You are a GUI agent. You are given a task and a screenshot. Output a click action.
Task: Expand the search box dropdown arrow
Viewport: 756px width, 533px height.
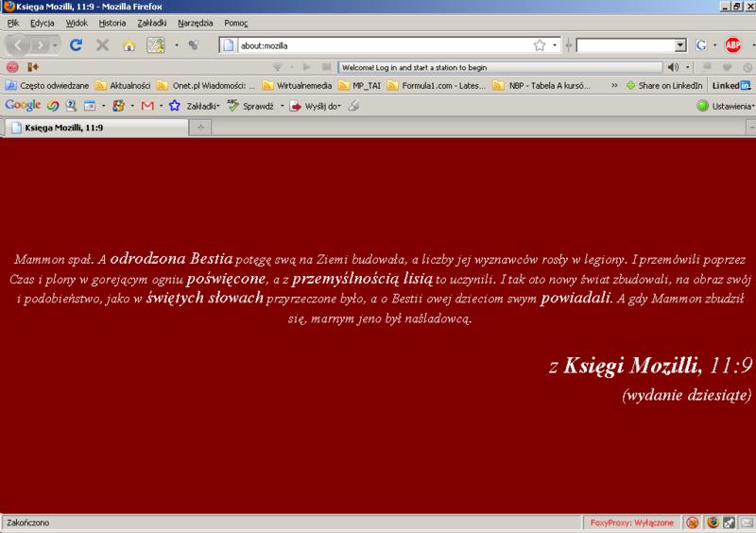coord(680,44)
